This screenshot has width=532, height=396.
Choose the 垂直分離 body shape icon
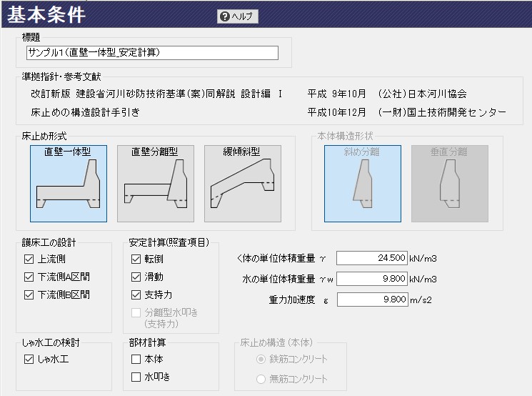point(449,184)
